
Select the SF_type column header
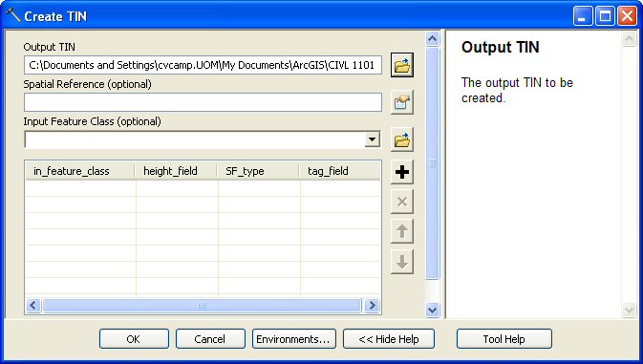258,171
